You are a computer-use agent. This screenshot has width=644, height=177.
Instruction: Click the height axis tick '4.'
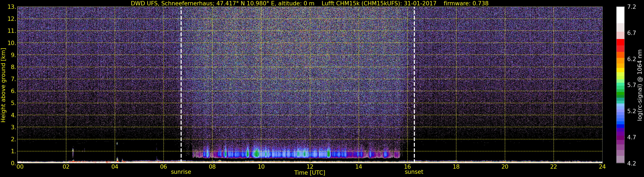tap(13, 115)
